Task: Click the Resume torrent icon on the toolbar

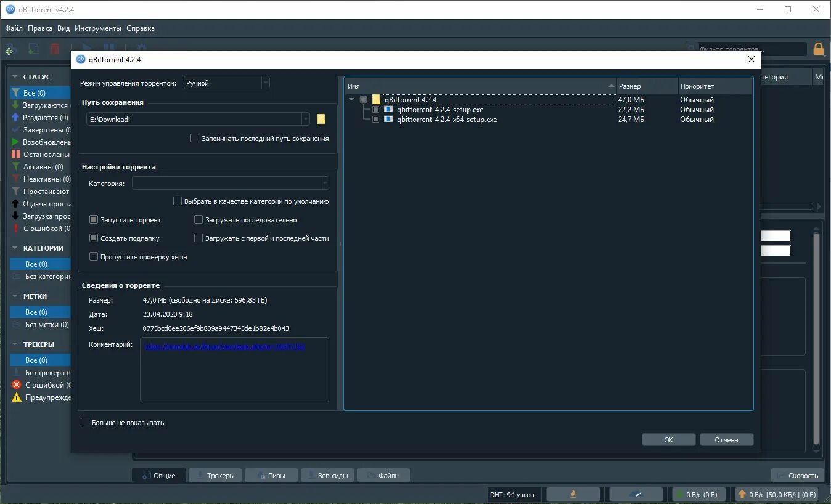Action: pyautogui.click(x=86, y=47)
